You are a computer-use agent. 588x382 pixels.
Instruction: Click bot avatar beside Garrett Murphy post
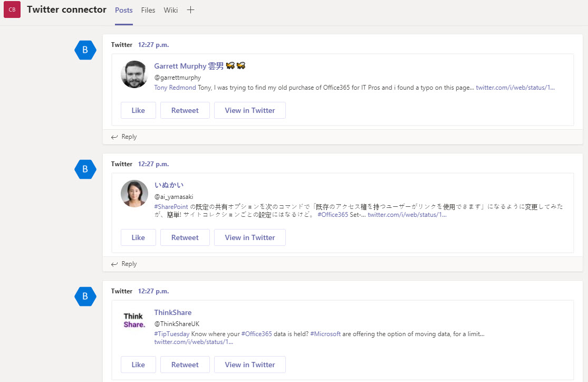[x=85, y=50]
